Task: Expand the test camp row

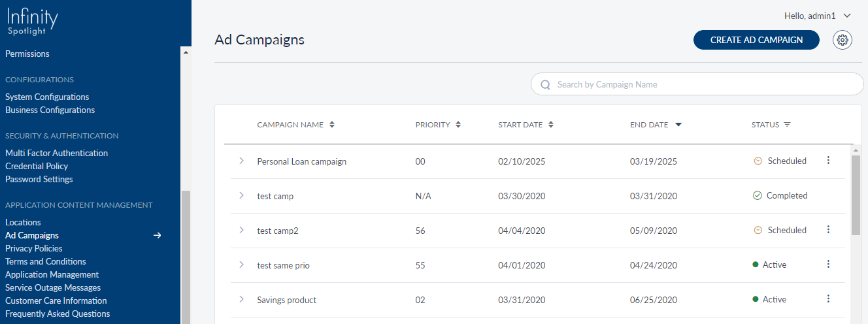Action: click(241, 195)
